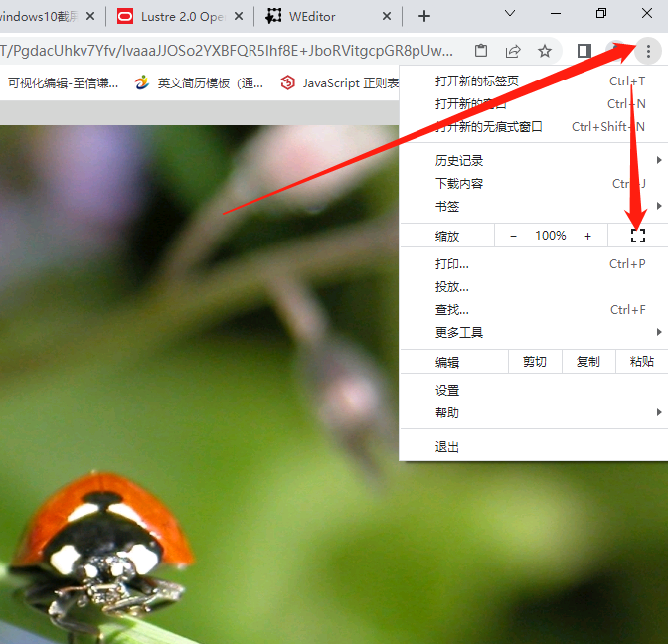This screenshot has width=668, height=644.
Task: Open 设置 from the menu
Action: (x=534, y=391)
